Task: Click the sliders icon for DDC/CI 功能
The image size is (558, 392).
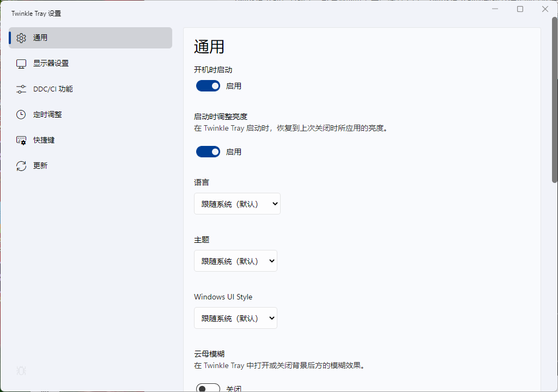Action: (21, 89)
